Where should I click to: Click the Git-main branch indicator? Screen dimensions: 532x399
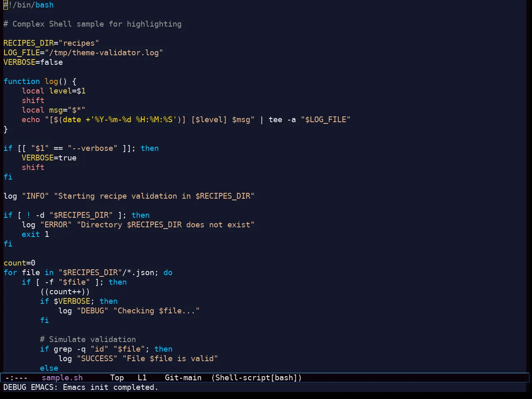183,378
